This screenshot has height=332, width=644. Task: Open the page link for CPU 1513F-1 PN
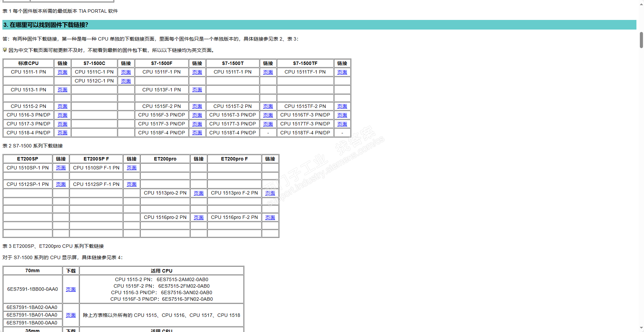197,90
